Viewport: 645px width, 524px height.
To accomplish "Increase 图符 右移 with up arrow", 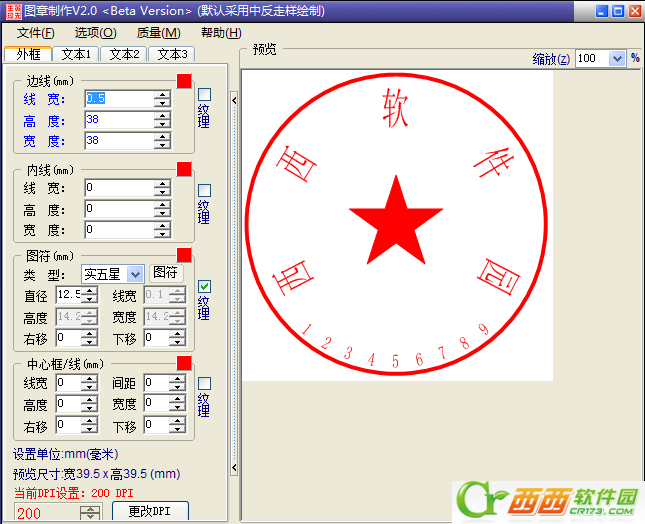I will [x=89, y=334].
